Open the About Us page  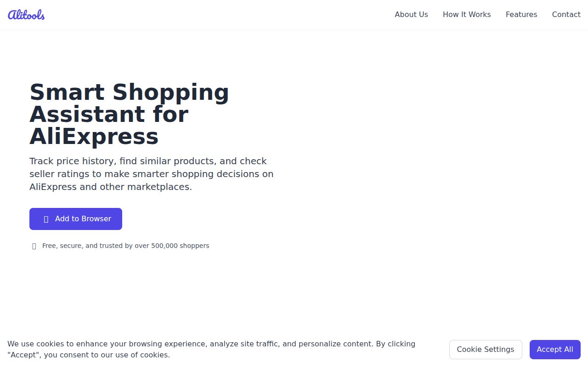coord(411,15)
